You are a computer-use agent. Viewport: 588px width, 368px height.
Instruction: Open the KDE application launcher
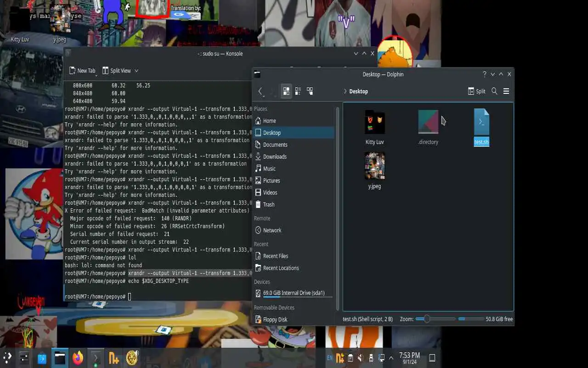[8, 357]
